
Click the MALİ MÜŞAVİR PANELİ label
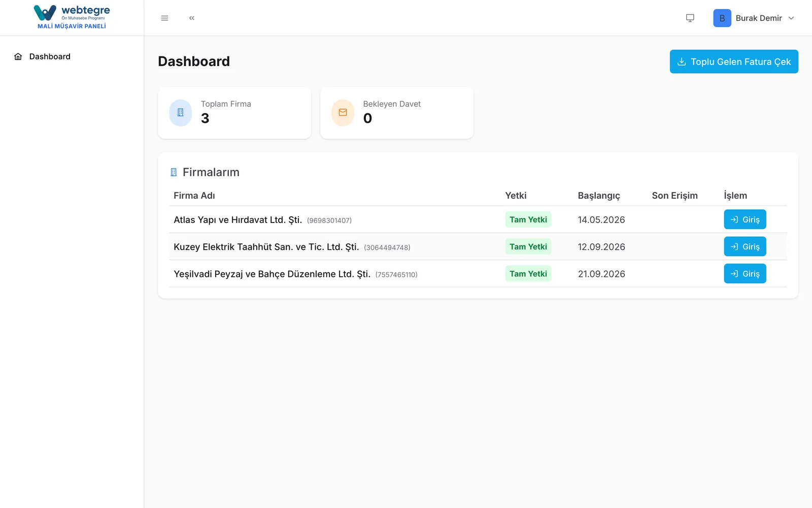(x=72, y=26)
